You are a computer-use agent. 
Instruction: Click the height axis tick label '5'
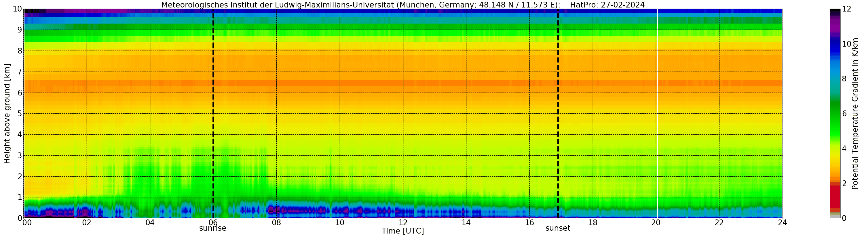click(x=20, y=113)
